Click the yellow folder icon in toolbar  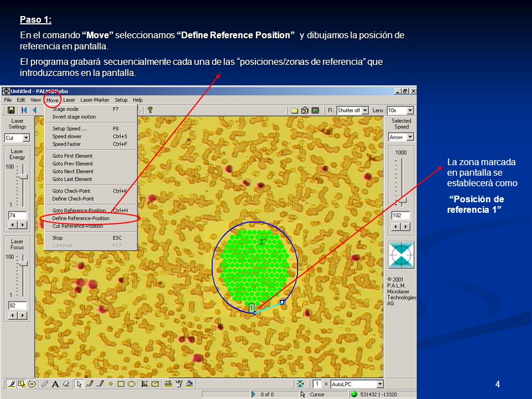[294, 110]
